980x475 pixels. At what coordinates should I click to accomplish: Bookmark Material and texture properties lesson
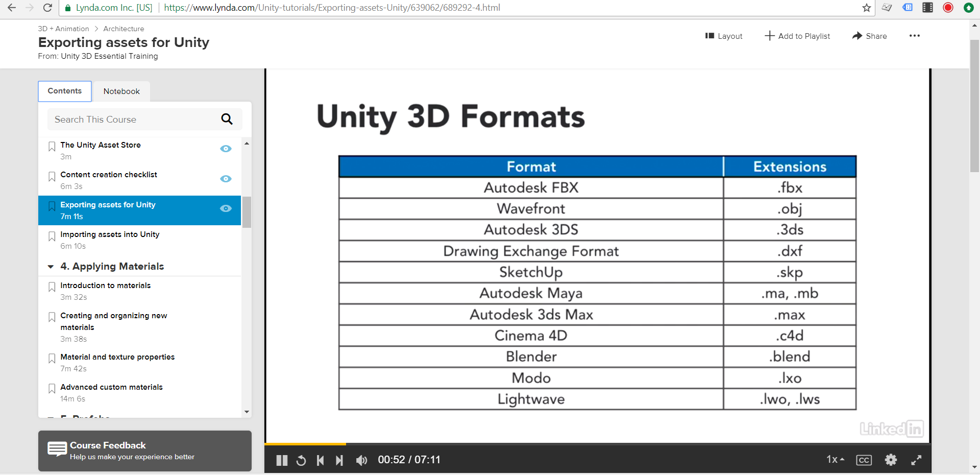pos(52,359)
